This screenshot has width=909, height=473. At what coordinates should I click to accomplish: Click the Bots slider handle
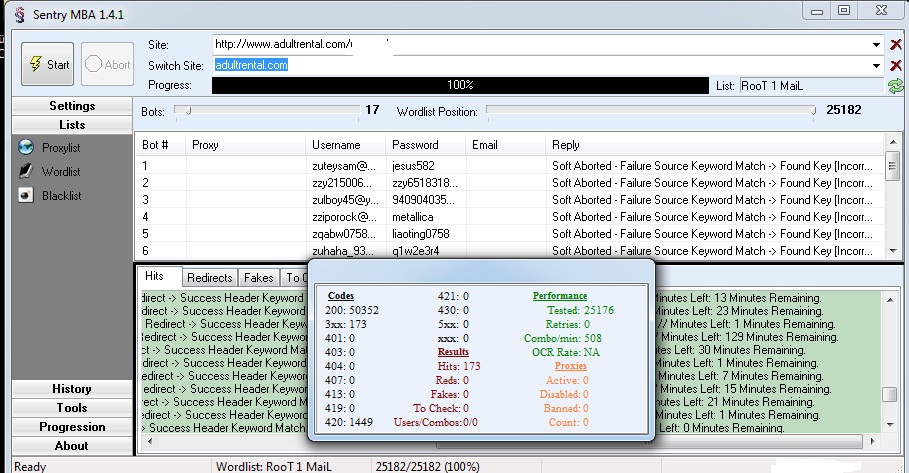[188, 110]
